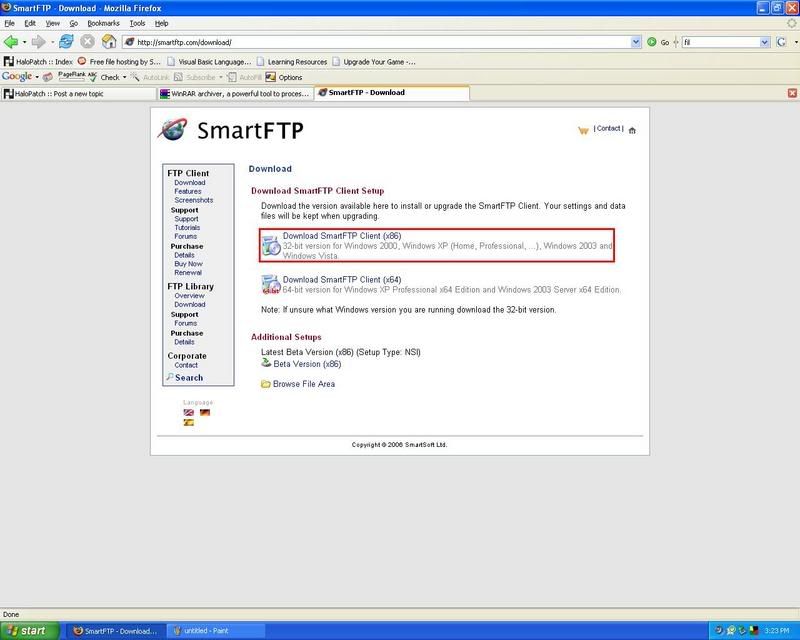Screen dimensions: 800x640
Task: Open the Back button history dropdown arrow
Action: point(24,42)
